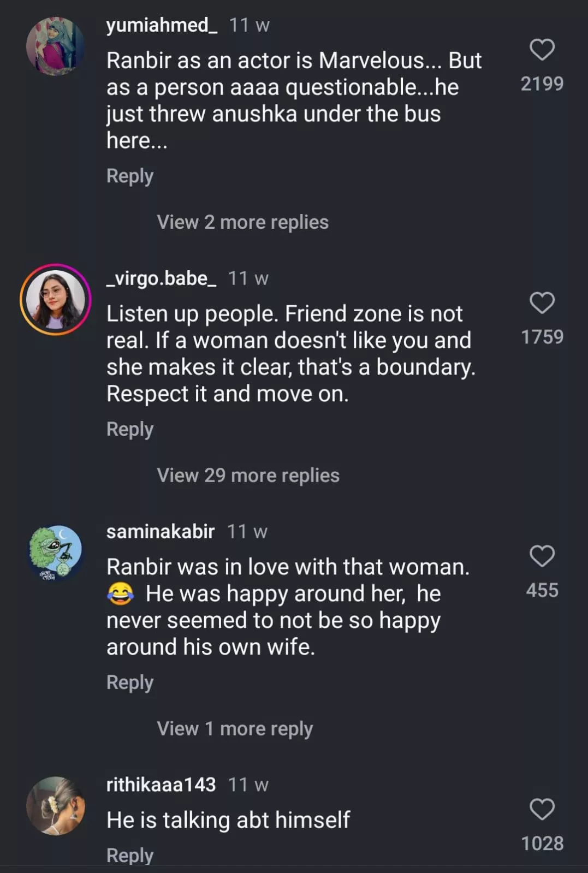Expand 'View 2 more replies'

(242, 222)
